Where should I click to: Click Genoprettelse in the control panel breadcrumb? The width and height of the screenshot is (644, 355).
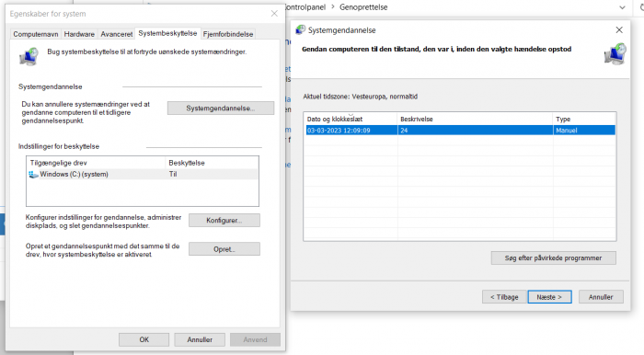pos(363,7)
